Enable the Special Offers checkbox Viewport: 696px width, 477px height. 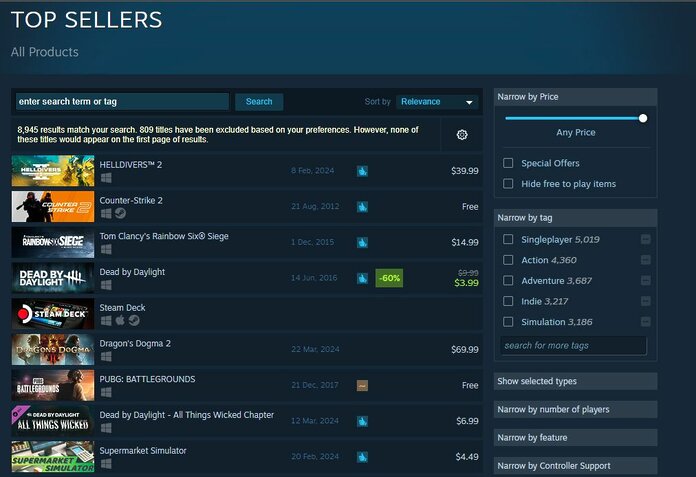pos(508,163)
